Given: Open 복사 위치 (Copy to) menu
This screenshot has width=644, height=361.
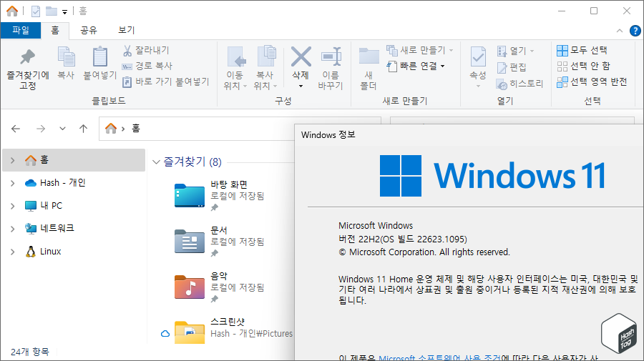Looking at the screenshot, I should click(265, 68).
